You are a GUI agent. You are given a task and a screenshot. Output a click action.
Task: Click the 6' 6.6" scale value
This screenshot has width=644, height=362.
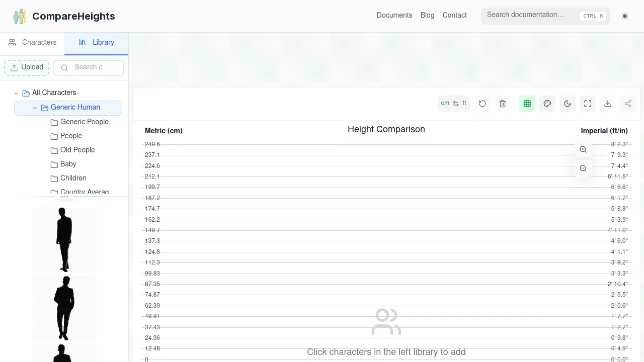[619, 187]
